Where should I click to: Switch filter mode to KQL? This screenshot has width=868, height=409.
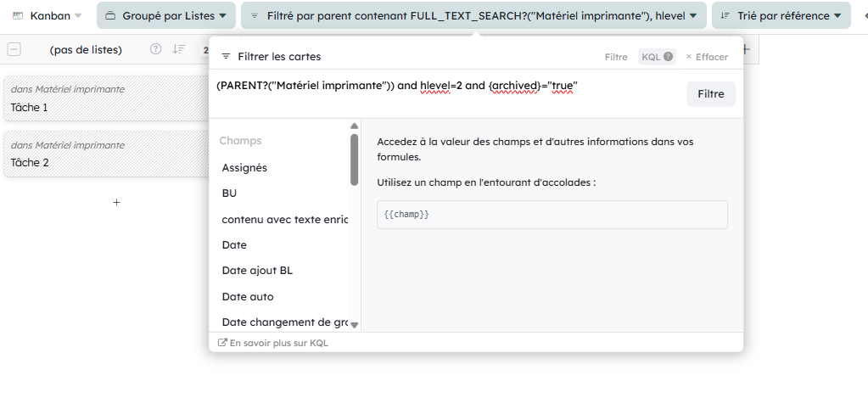coord(650,57)
